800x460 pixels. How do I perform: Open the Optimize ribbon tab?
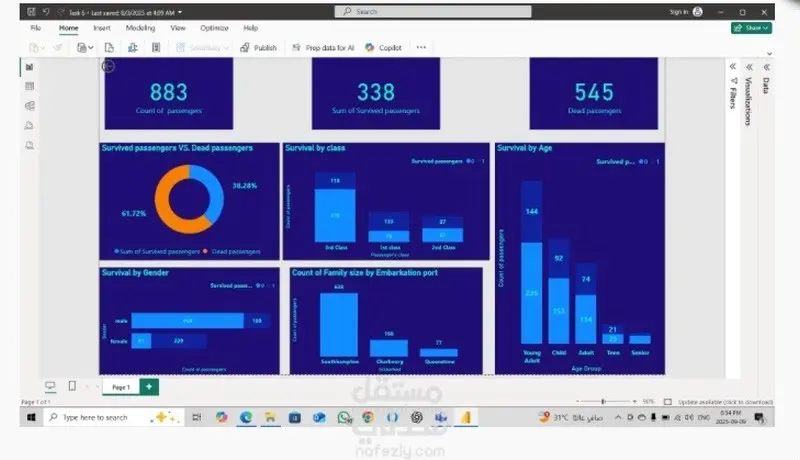(214, 28)
